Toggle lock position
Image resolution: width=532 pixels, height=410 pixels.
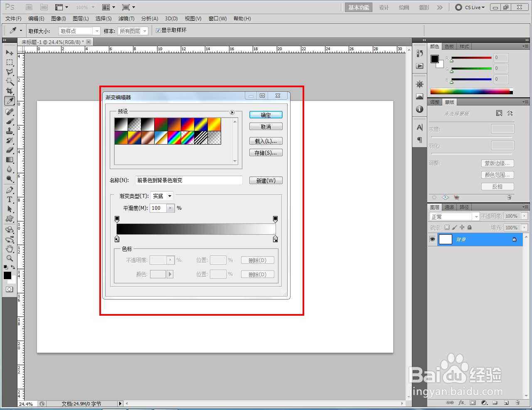coord(462,227)
